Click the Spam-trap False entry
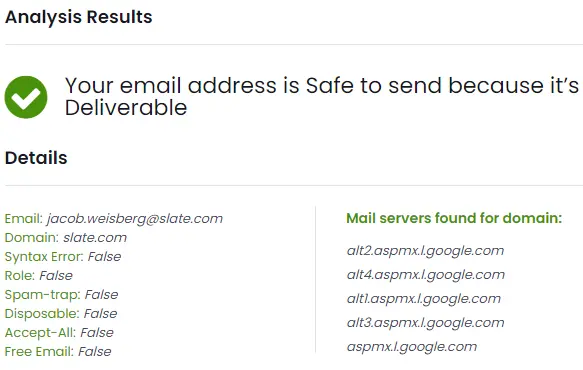The width and height of the screenshot is (583, 370). point(61,295)
